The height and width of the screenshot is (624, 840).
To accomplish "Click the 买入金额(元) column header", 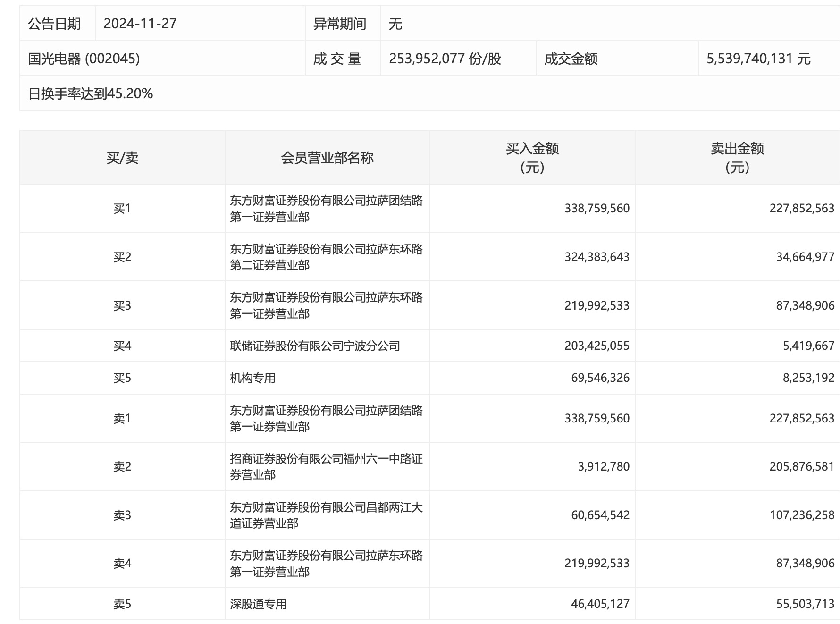I will (532, 158).
